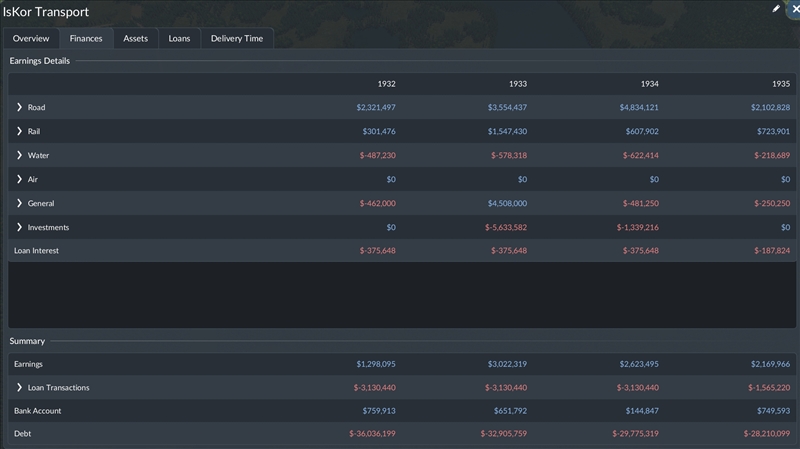Click General 1934 value $-481,250

pos(641,203)
